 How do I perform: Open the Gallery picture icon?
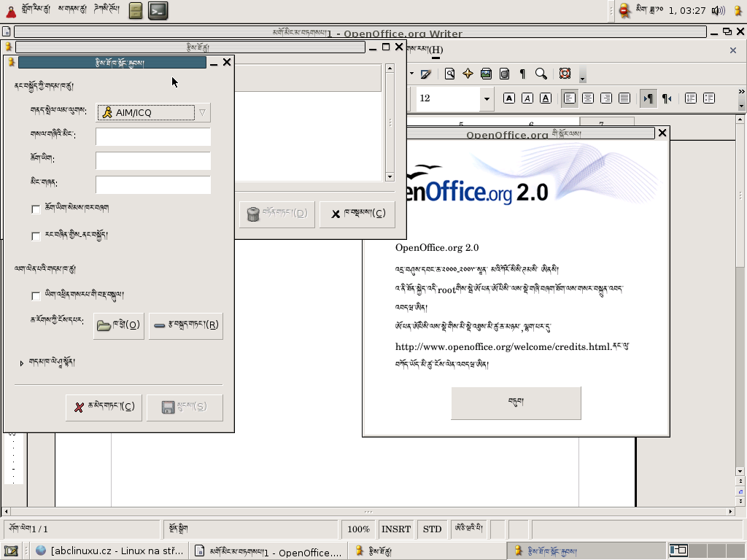point(486,74)
